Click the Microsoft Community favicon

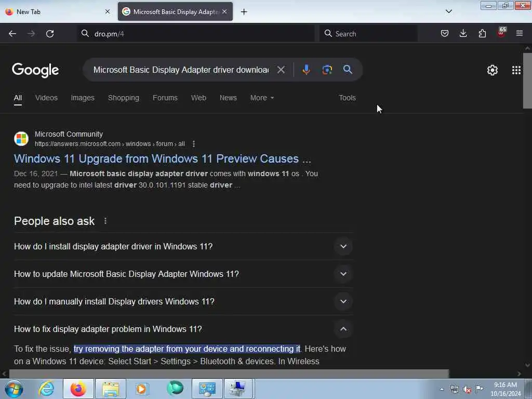[x=21, y=139]
